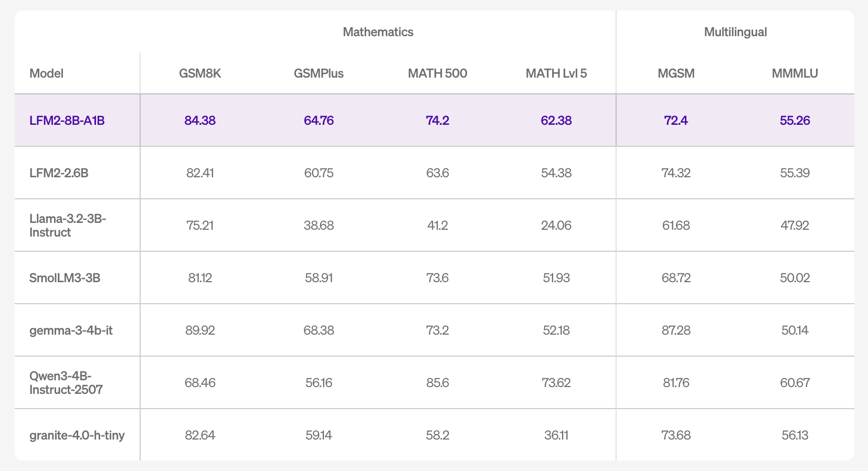
Task: Click the Multilingual group header
Action: pos(735,32)
